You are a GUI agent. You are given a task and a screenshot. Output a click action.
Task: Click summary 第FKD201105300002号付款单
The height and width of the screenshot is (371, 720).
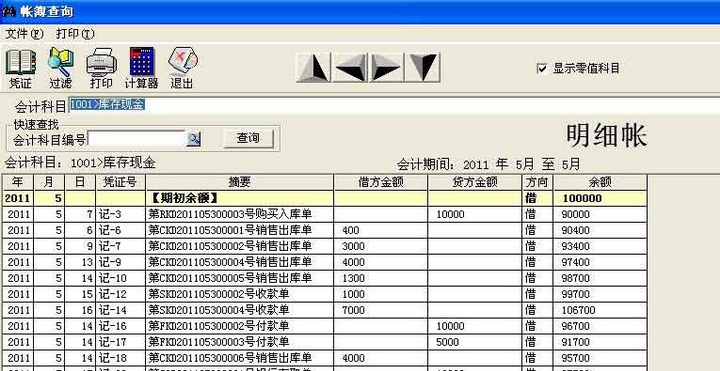[x=218, y=326]
